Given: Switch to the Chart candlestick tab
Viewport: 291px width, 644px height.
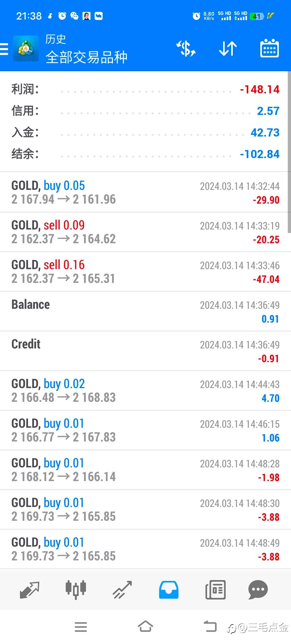Looking at the screenshot, I should [76, 590].
